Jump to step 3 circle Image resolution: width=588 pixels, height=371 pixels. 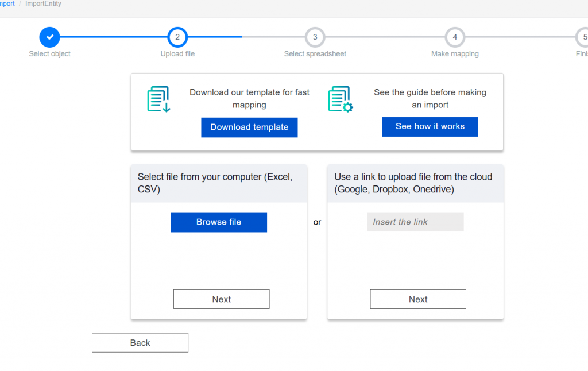pos(315,37)
